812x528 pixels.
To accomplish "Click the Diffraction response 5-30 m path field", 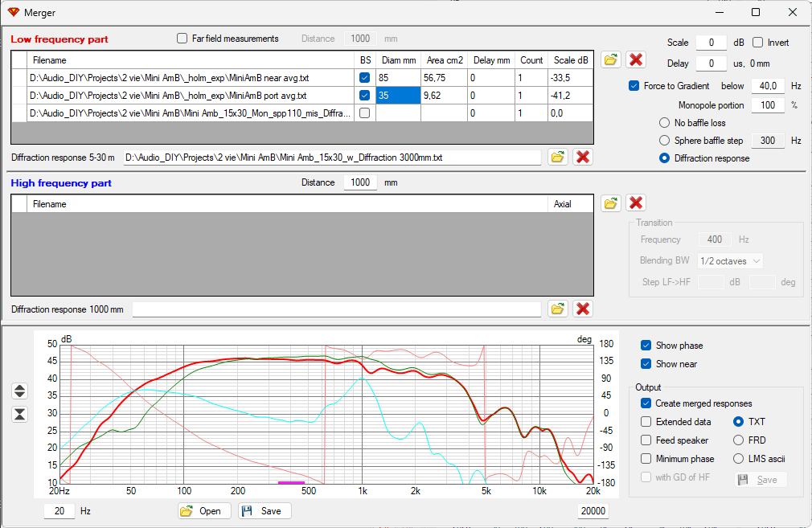I will click(x=332, y=158).
